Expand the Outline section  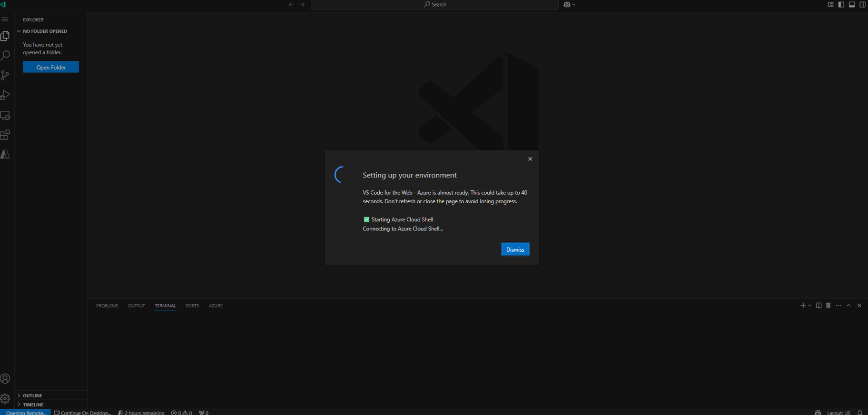[x=51, y=395]
